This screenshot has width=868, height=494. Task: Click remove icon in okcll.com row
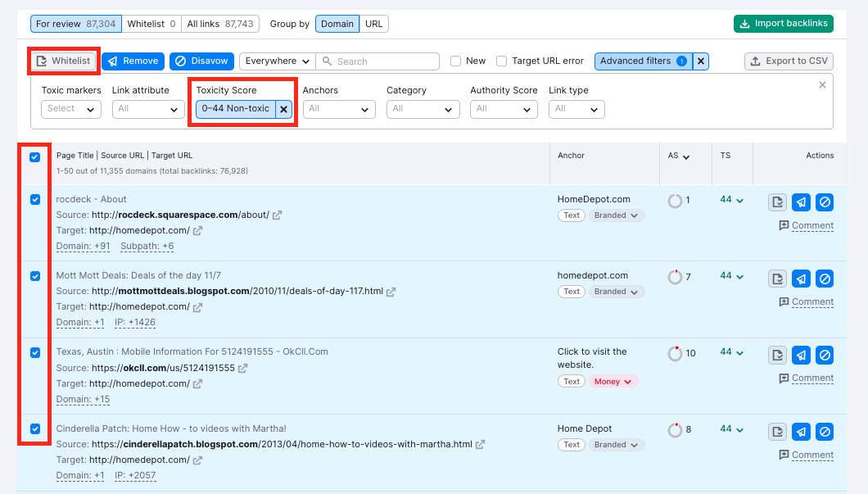[x=801, y=355]
